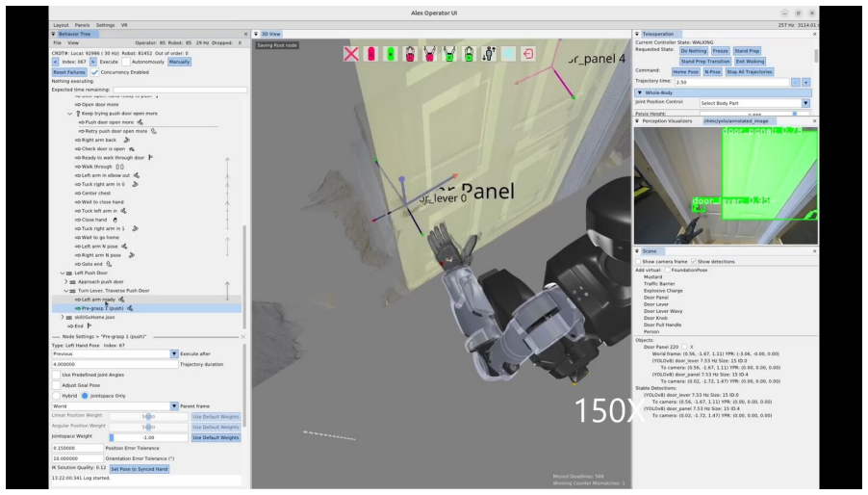Expand the Approach push door tree node
The width and height of the screenshot is (868, 495).
pyautogui.click(x=65, y=282)
